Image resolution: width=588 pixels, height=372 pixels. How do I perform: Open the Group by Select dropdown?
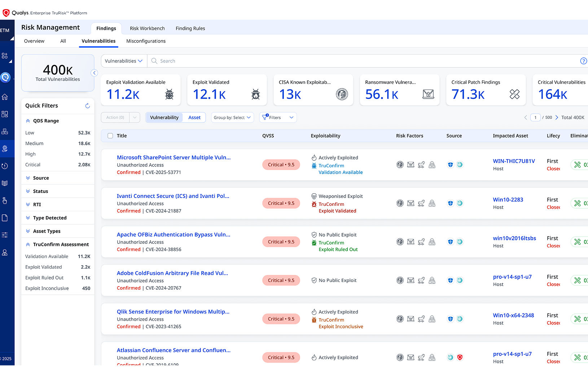click(x=232, y=117)
